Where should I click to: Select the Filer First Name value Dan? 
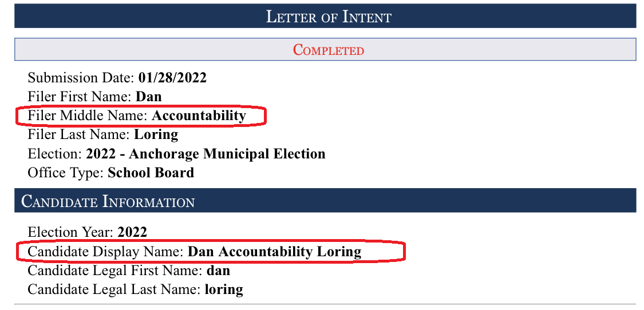(149, 97)
